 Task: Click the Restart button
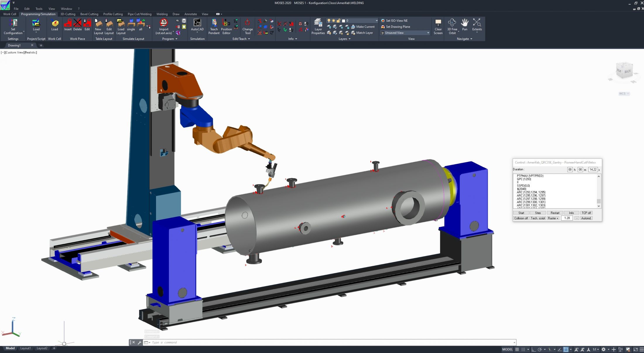(555, 213)
